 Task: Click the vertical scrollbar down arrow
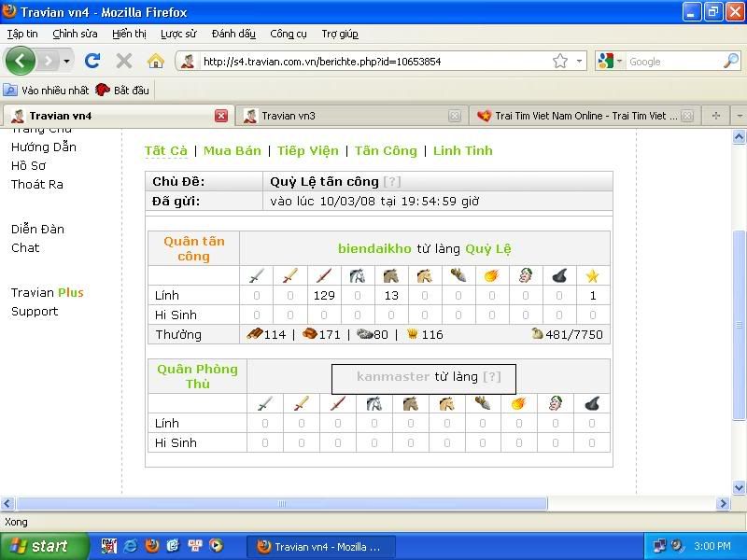pos(739,487)
